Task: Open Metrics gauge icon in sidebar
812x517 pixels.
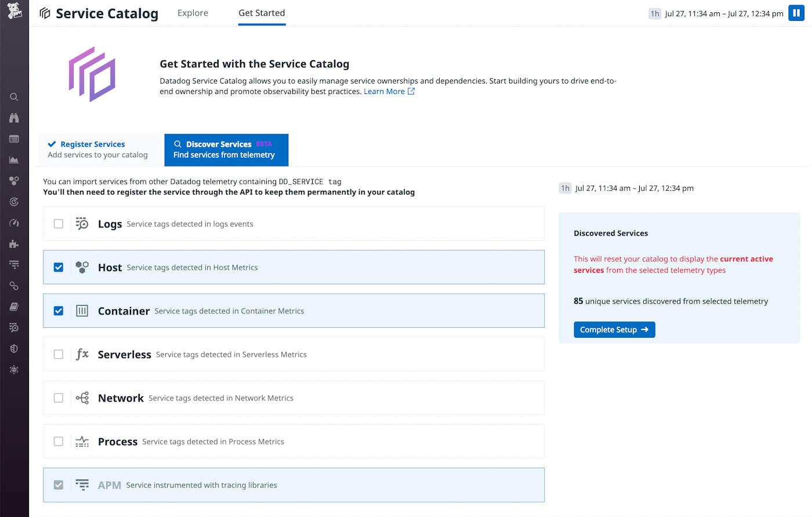Action: [x=14, y=223]
